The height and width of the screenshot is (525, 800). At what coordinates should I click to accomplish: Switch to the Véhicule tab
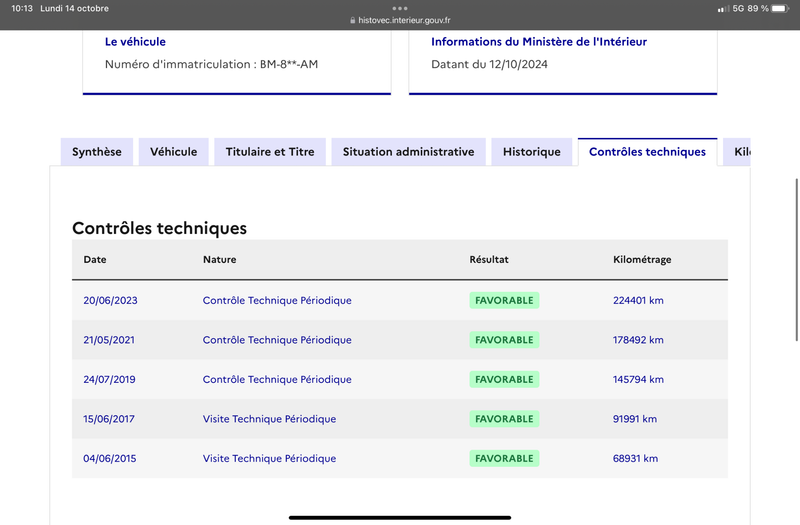(173, 152)
